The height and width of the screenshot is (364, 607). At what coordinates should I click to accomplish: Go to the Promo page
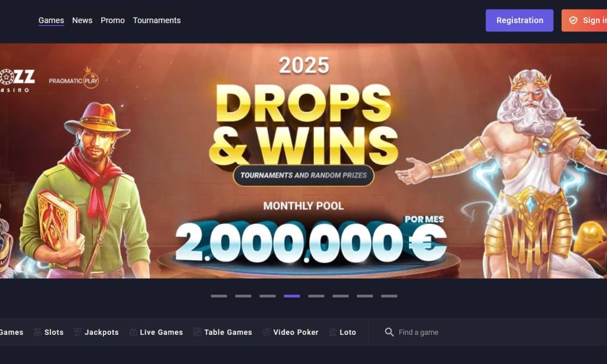pos(113,20)
